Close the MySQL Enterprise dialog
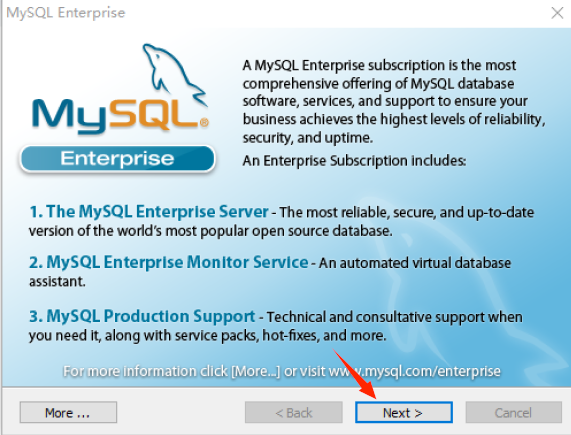 (x=557, y=13)
